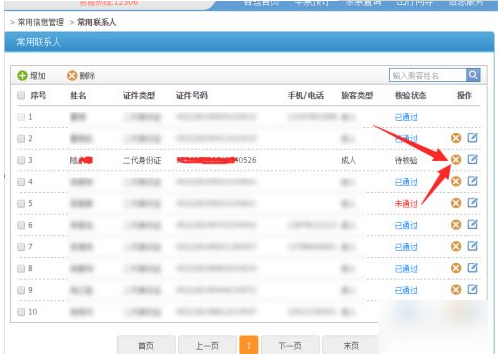Click 常用信息管理 in breadcrumb
Viewport: 498px width, 363px height.
point(41,22)
